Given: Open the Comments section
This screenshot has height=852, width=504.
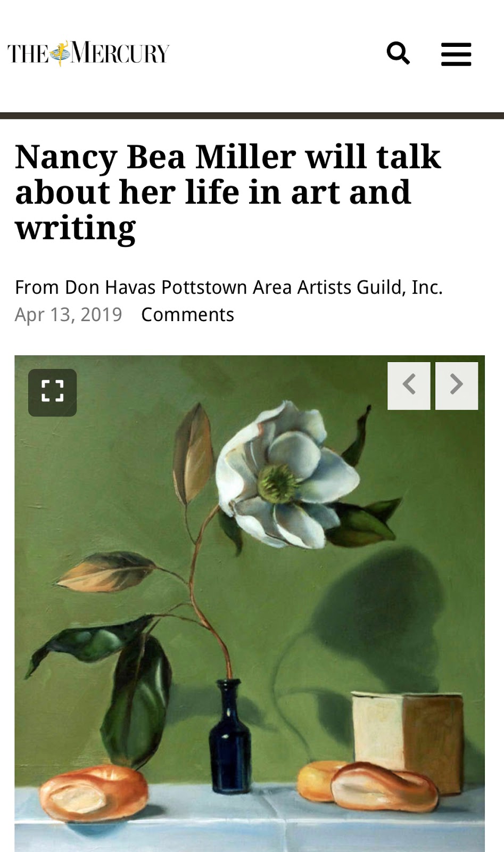Looking at the screenshot, I should tap(187, 314).
